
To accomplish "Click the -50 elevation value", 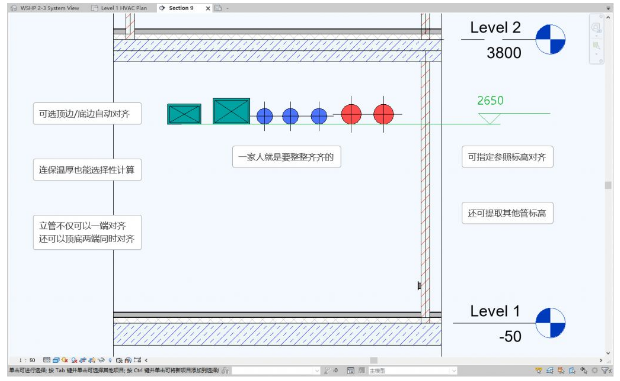I will pos(510,336).
